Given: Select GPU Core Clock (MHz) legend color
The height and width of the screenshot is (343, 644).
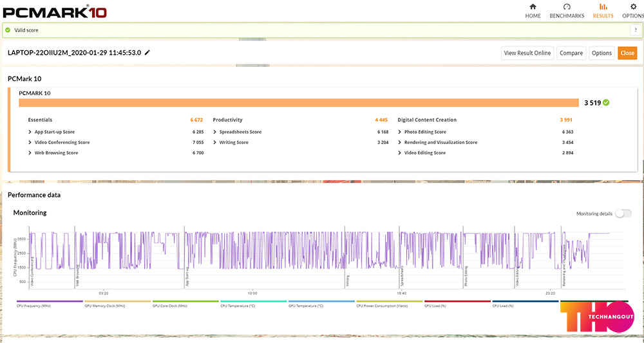Looking at the screenshot, I should pos(185,301).
